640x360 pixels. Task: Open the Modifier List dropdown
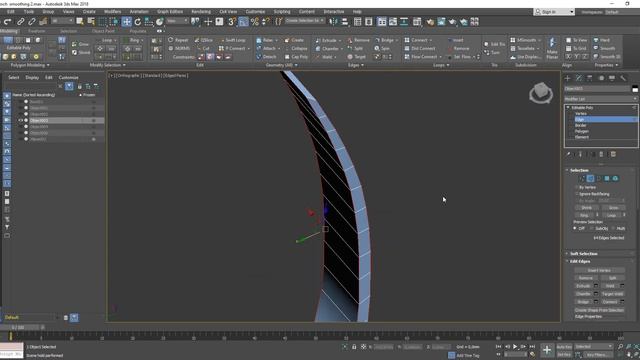(600, 99)
